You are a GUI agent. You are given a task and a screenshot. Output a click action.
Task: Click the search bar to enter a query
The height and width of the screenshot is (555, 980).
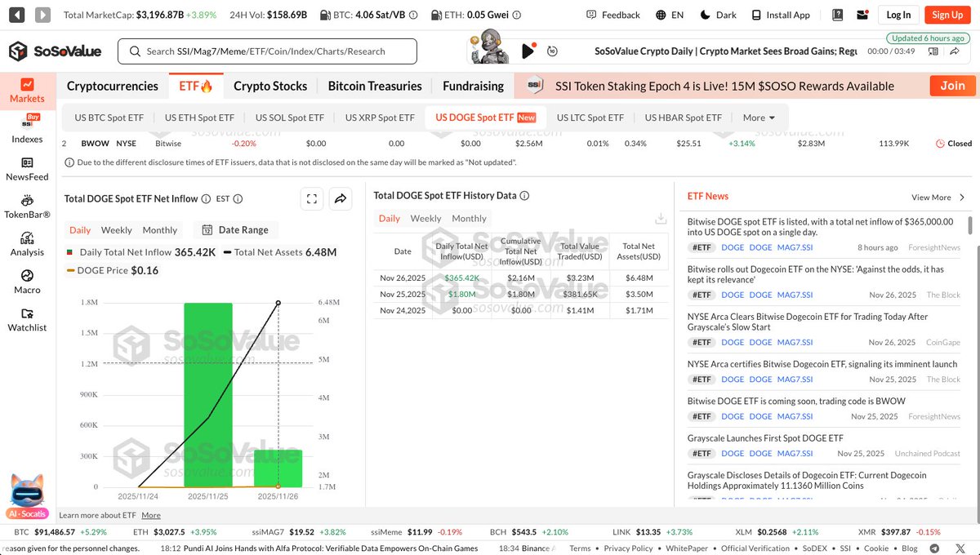[269, 51]
